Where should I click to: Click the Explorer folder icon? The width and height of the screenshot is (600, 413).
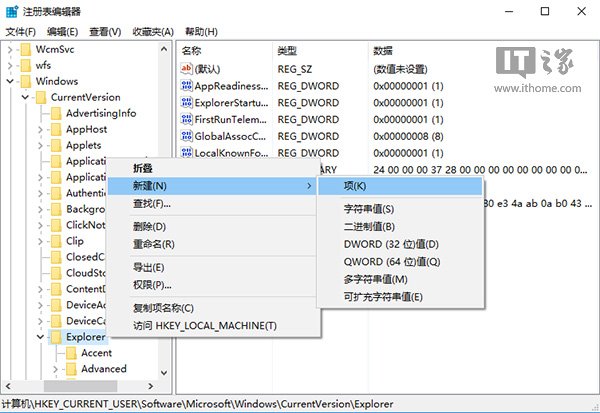(x=56, y=337)
